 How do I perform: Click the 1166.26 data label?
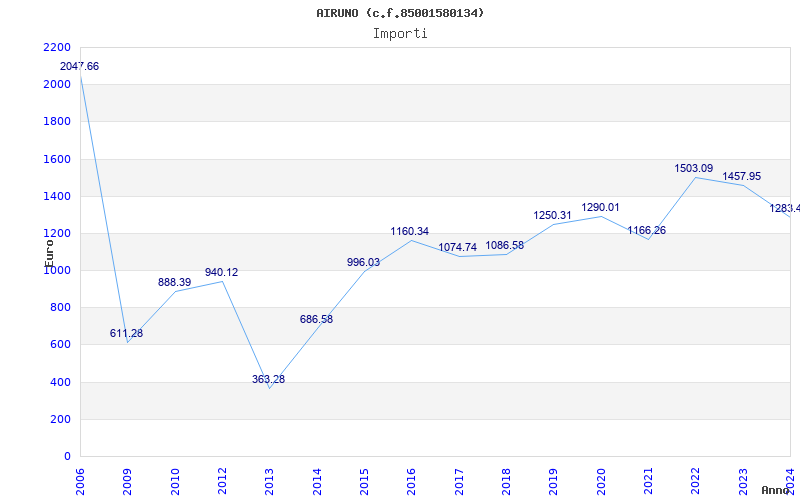point(646,231)
